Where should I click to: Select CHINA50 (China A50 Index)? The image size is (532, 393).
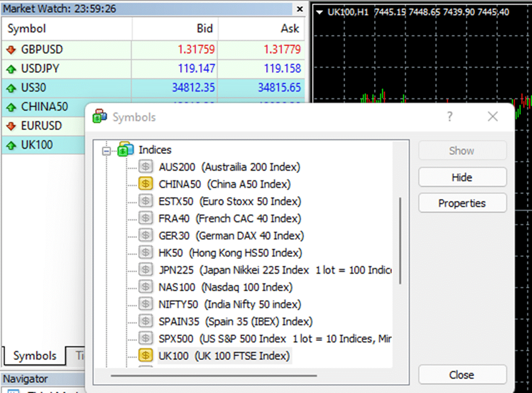[225, 184]
